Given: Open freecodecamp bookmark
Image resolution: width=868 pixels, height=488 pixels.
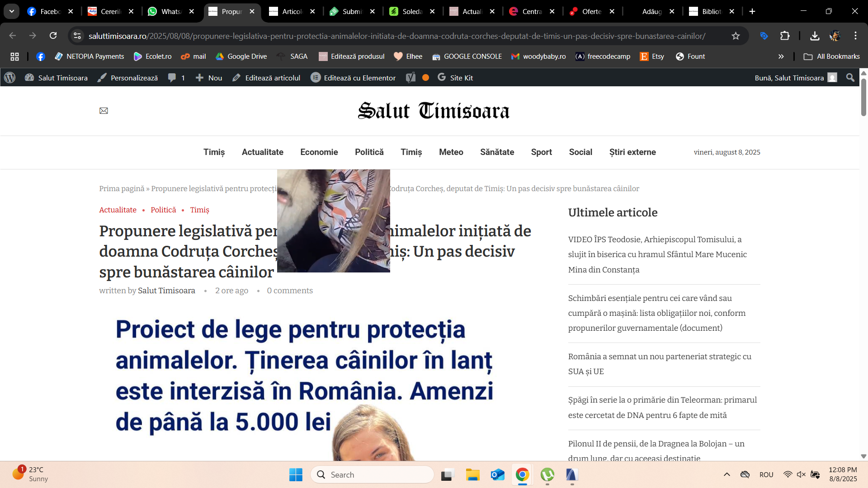Looking at the screenshot, I should point(603,56).
